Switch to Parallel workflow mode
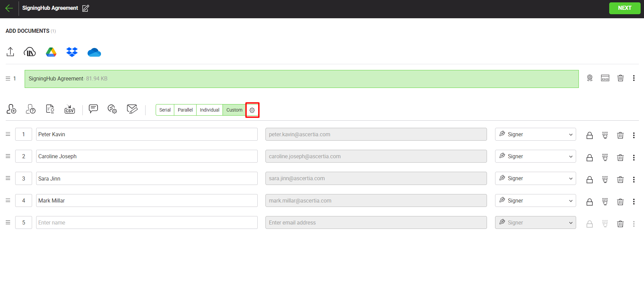Viewport: 644px width, 308px height. (x=185, y=110)
